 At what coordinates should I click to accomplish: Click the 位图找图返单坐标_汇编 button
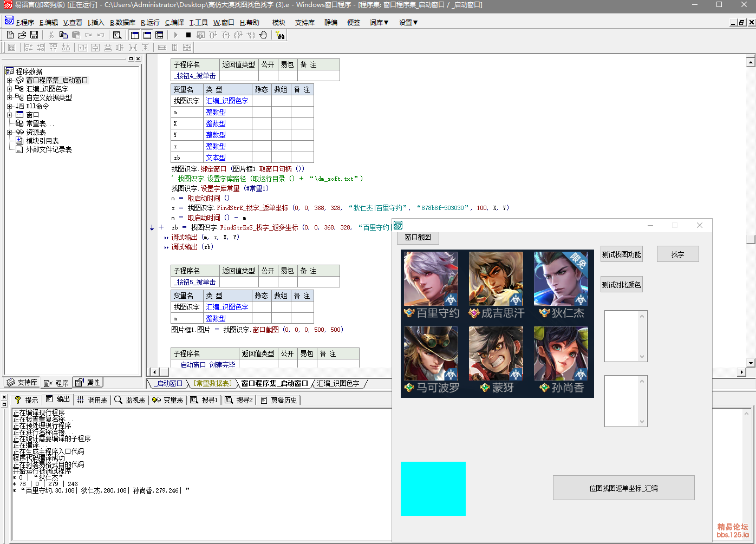tap(624, 488)
